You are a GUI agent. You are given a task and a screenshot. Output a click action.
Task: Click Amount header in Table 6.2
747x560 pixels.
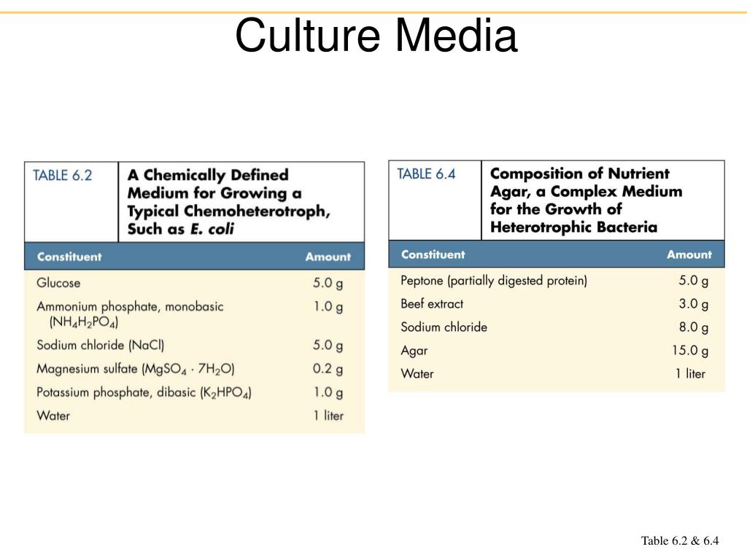328,257
